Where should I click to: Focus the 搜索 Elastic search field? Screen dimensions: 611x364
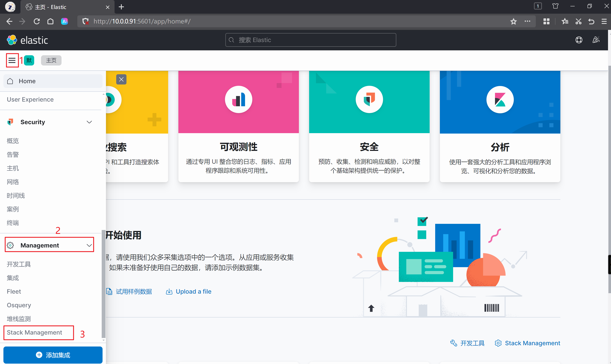click(311, 40)
